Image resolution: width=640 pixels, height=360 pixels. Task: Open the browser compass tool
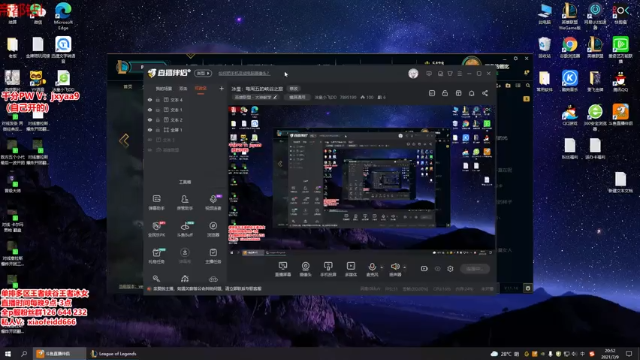point(213,229)
